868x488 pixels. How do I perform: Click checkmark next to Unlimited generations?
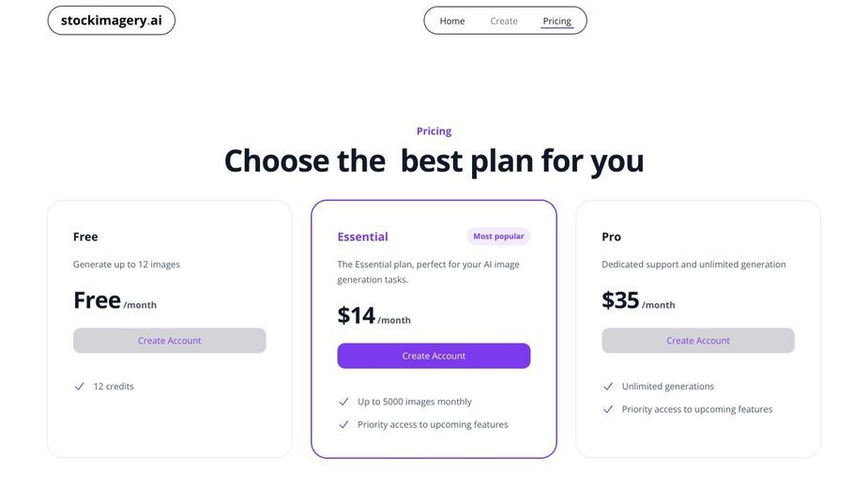point(608,387)
